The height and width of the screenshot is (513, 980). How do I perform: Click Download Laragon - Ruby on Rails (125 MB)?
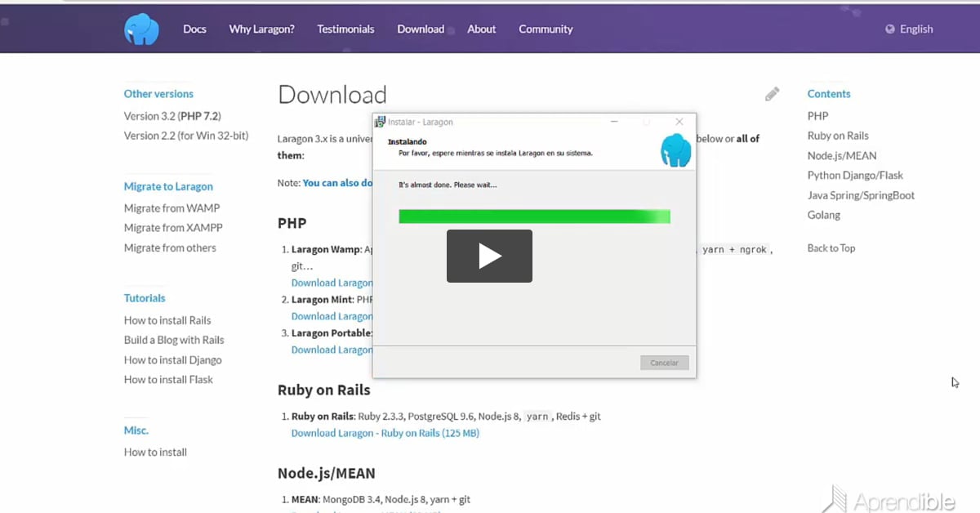(x=385, y=433)
